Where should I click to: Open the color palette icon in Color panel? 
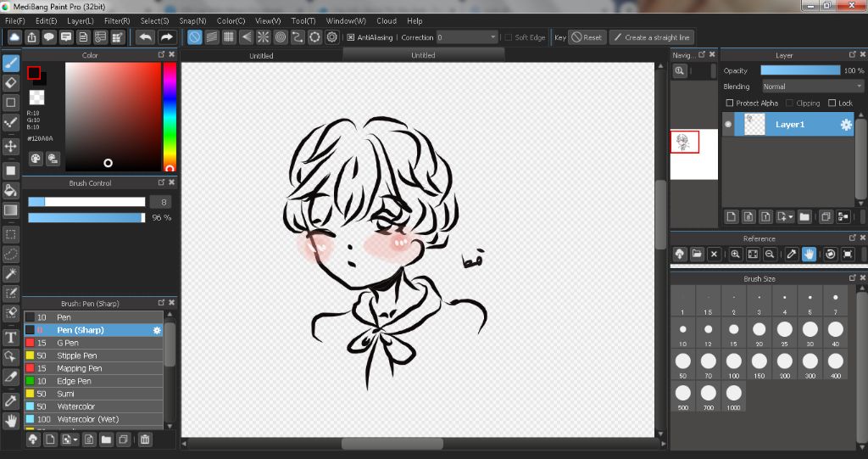(x=36, y=160)
